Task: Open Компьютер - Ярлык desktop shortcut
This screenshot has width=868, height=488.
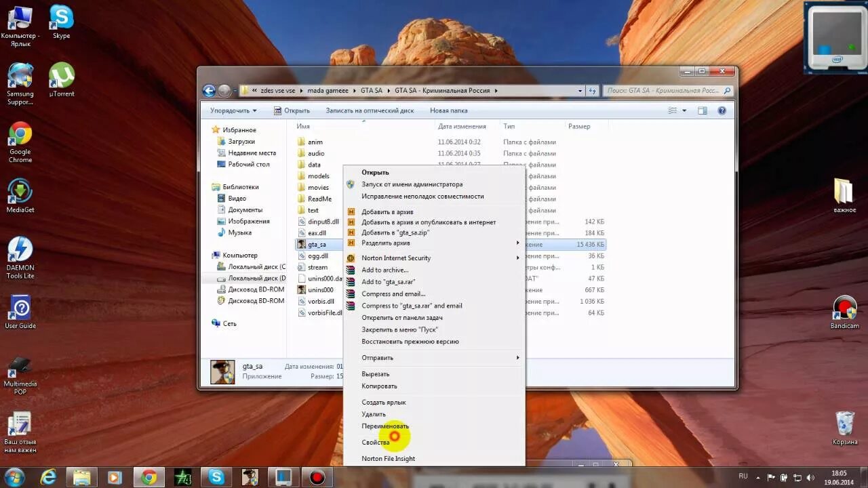Action: (20, 26)
